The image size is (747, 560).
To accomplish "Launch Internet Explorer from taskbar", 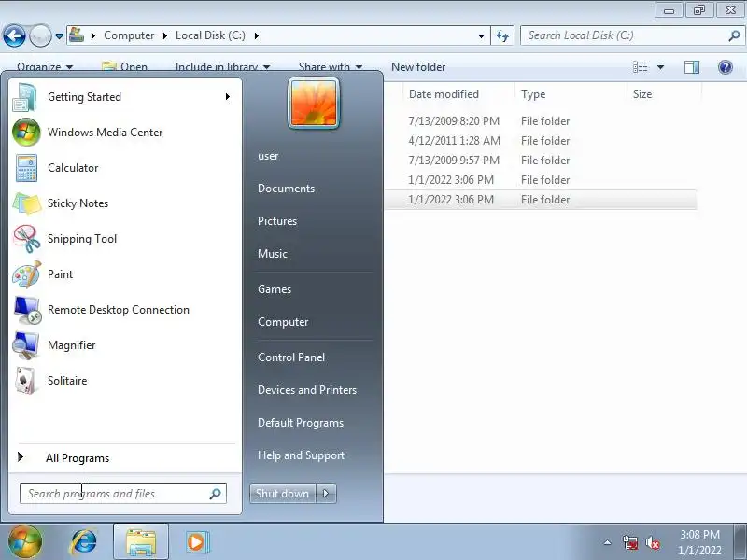I will 84,542.
